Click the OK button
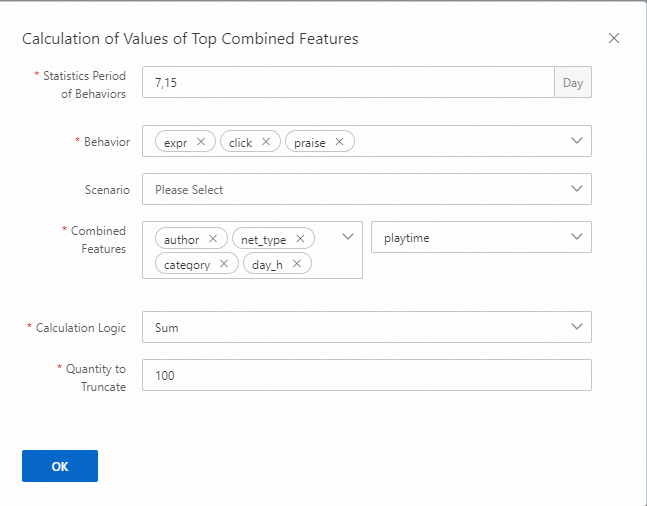The height and width of the screenshot is (506, 647). 60,466
